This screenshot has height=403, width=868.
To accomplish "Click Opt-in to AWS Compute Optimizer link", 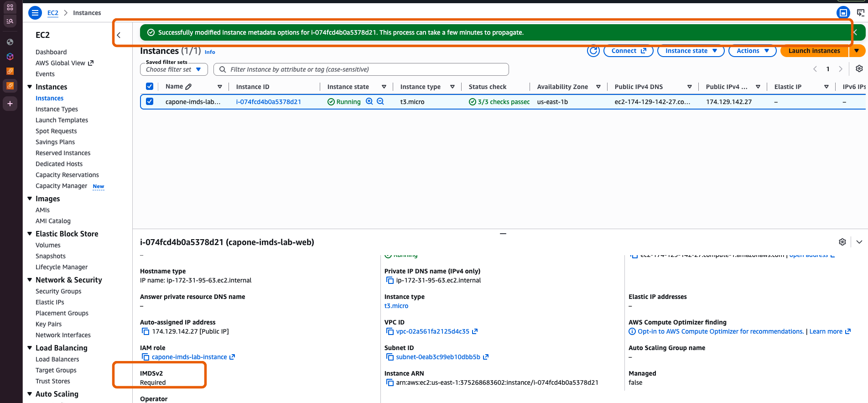I will tap(721, 331).
